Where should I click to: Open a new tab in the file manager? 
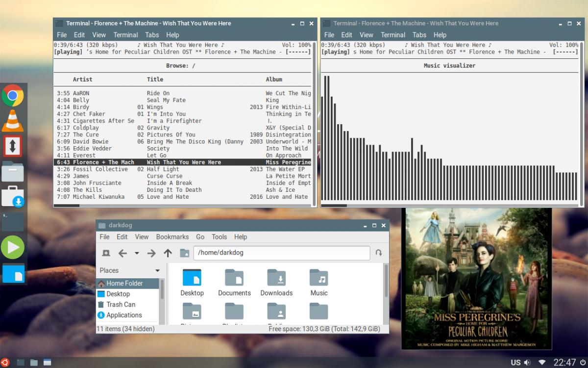click(106, 253)
